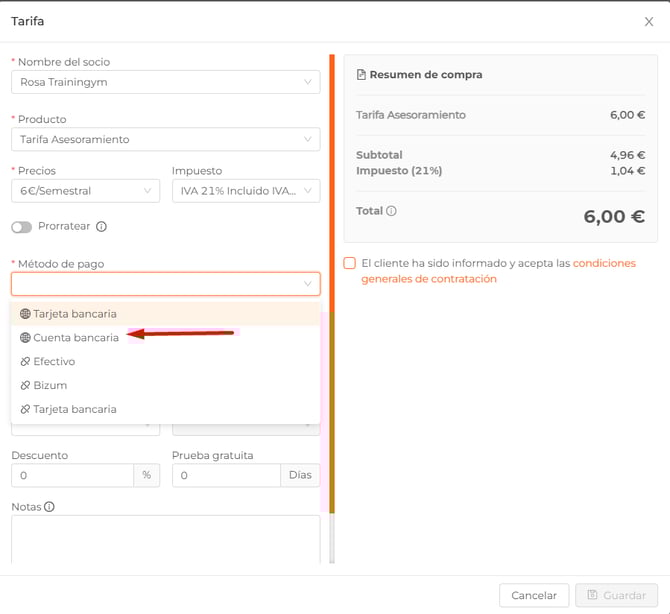
Task: Toggle the Prorratear switch
Action: click(22, 227)
